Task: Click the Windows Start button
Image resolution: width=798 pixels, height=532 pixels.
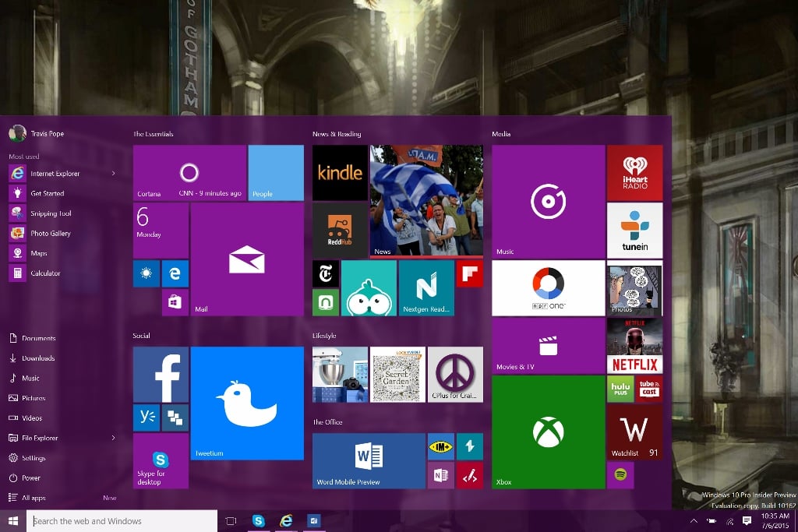Action: coord(13,521)
